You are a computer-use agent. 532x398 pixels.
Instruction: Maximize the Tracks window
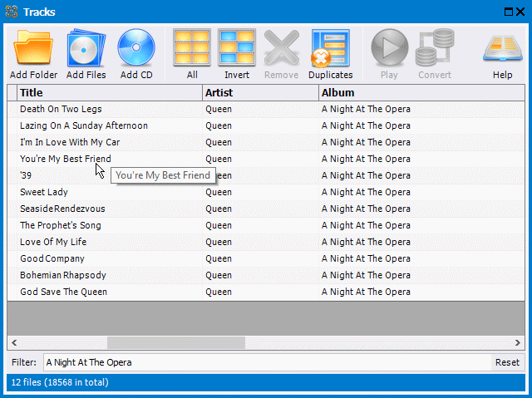pyautogui.click(x=508, y=12)
